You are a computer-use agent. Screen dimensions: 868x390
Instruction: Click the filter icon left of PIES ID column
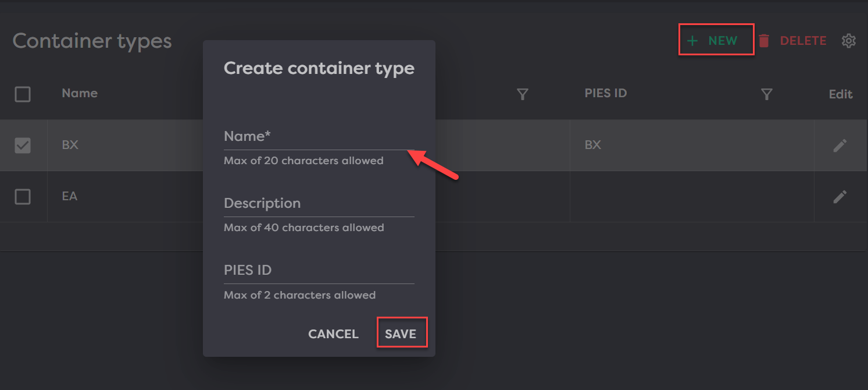tap(523, 94)
